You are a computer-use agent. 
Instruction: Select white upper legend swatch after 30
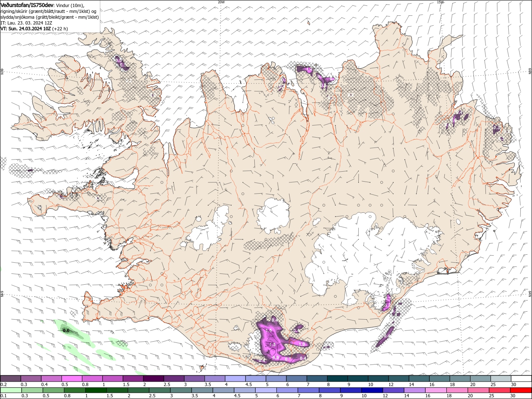520,379
